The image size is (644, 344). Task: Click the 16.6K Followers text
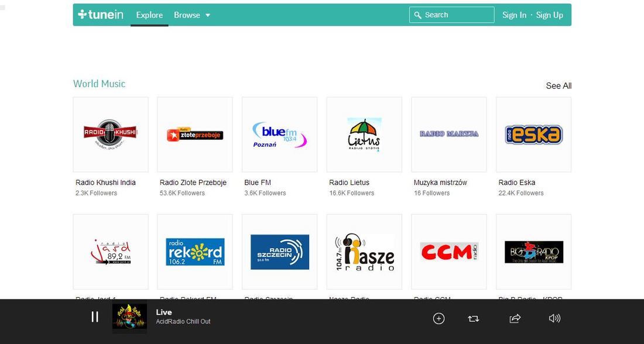click(352, 193)
